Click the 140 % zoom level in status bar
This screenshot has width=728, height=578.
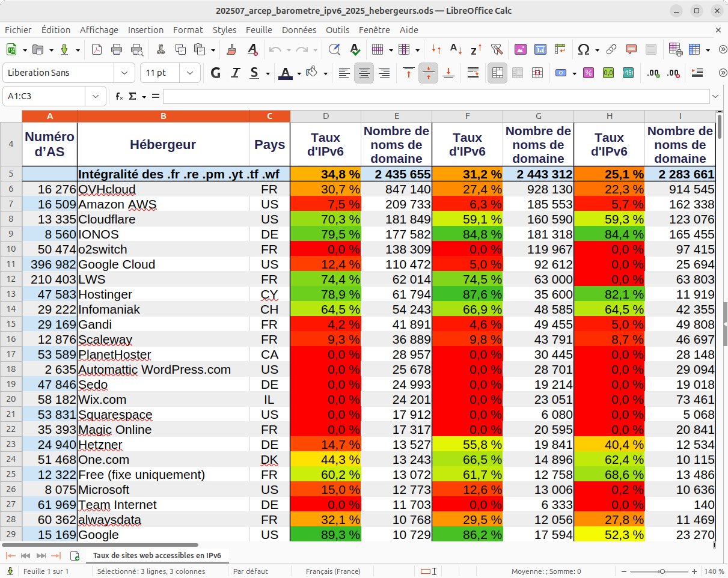tap(714, 571)
